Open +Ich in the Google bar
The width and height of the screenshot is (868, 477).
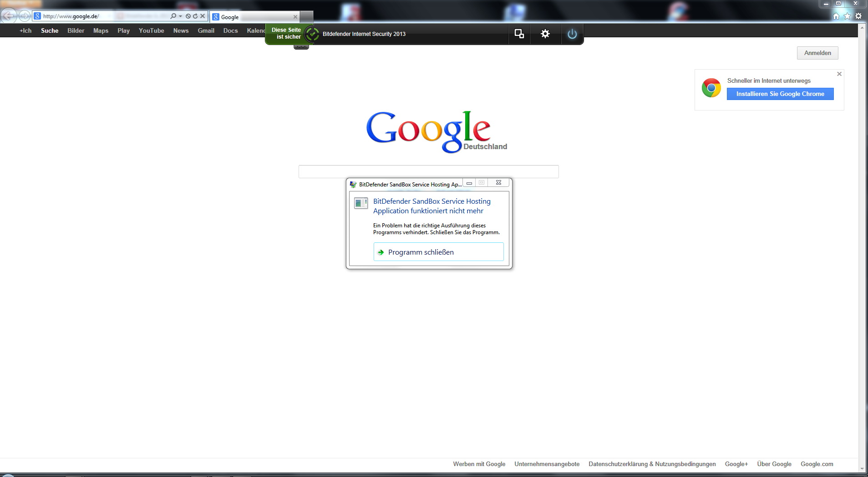(x=25, y=30)
